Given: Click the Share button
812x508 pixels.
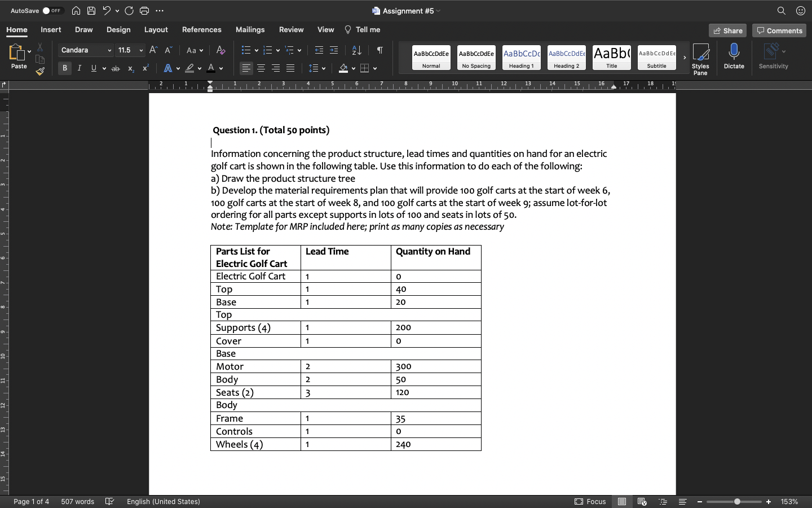Looking at the screenshot, I should click(x=727, y=30).
